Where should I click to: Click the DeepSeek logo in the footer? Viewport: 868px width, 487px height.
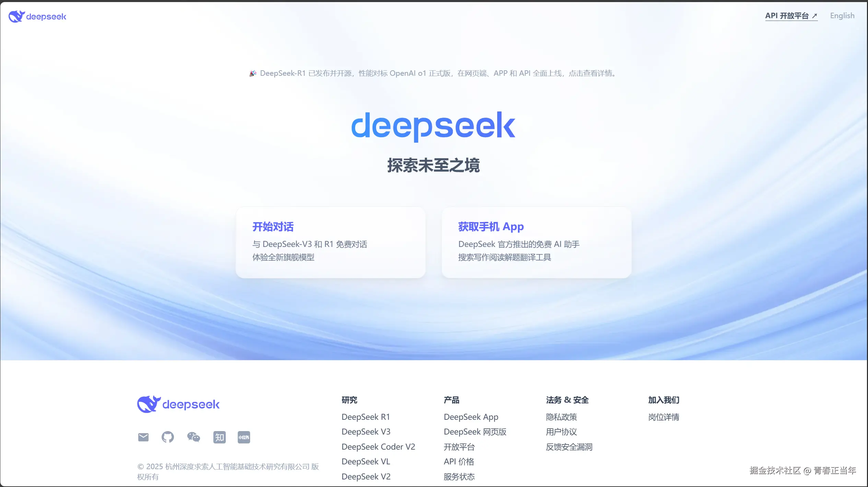pos(178,404)
